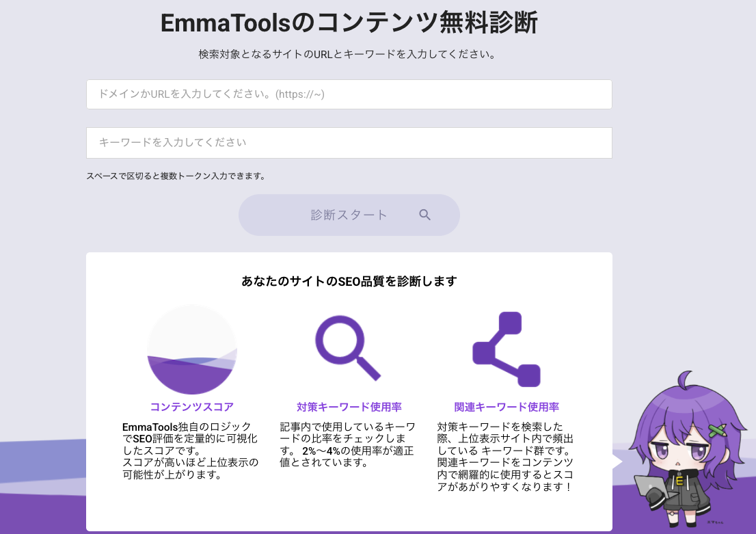Select the 関連キーワード使用率 heading
This screenshot has height=534, width=756.
[507, 407]
